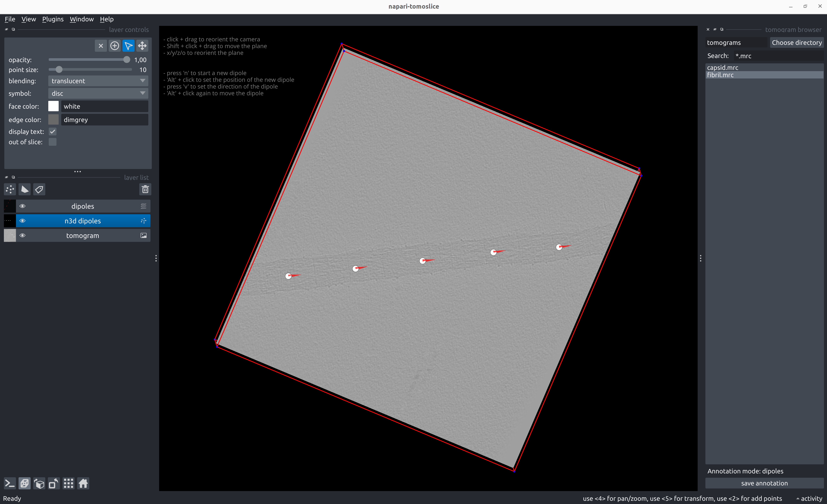Open the blending dropdown

pyautogui.click(x=98, y=81)
